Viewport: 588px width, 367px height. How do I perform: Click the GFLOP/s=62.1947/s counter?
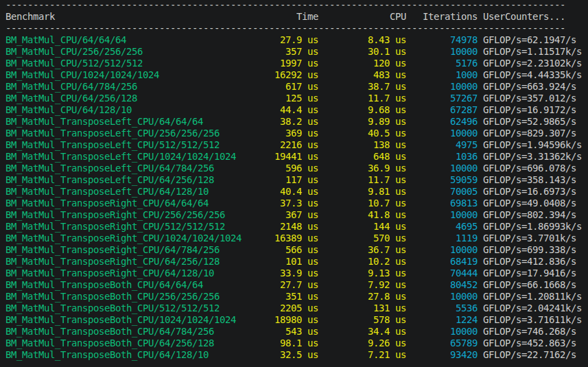coord(529,40)
